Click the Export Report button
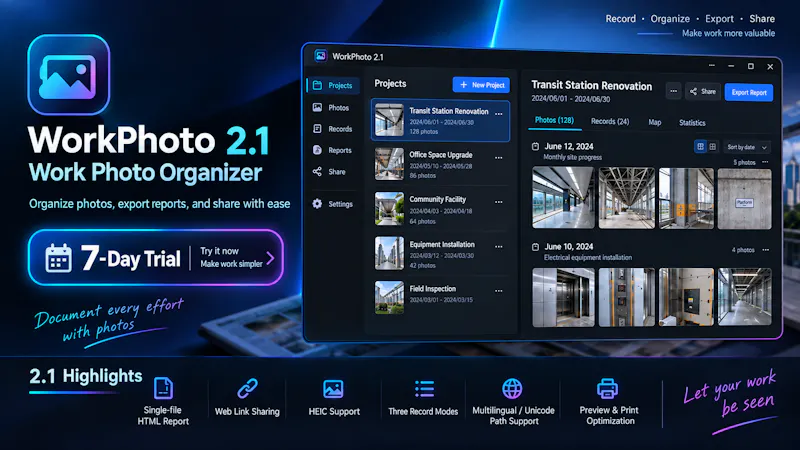 (749, 93)
